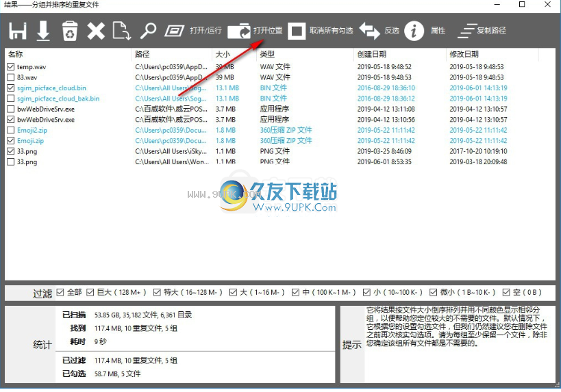Viewport: 561px width, 392px height.
Task: Click the recycle bin icon
Action: coord(70,31)
